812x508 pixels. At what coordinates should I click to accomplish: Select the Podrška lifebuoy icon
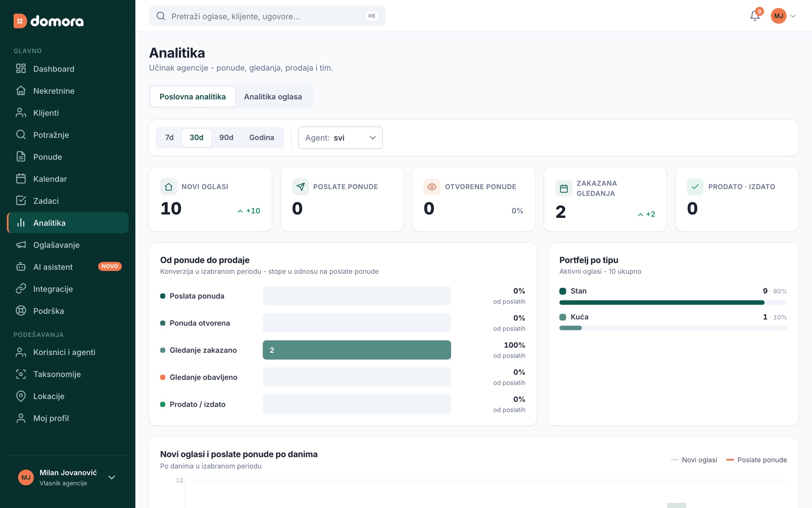21,311
